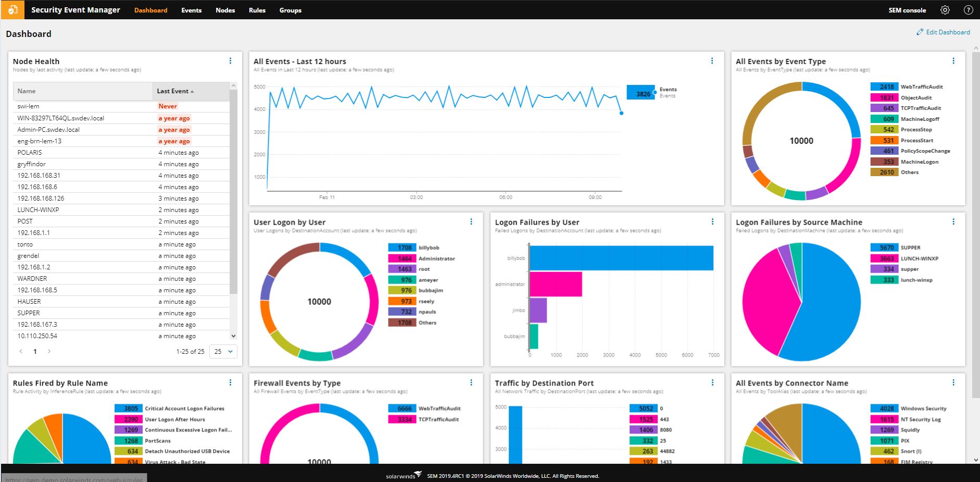Open User Logon by User widget menu
This screenshot has height=482, width=980.
coord(471,221)
